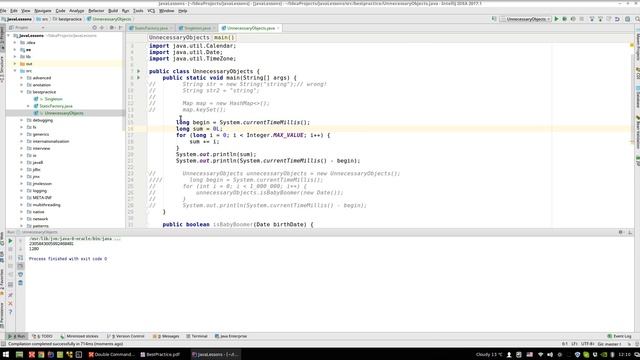
Task: Close the UnnecessaryObjects.java tab
Action: pyautogui.click(x=278, y=28)
